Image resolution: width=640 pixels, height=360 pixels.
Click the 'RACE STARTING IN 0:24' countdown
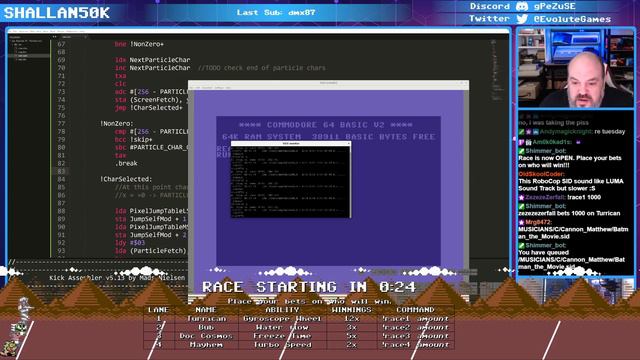[x=309, y=287]
